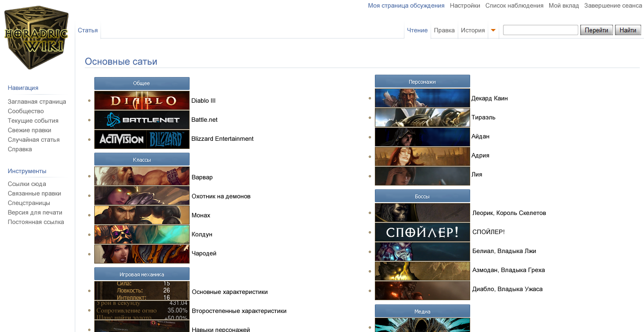This screenshot has height=332, width=644.
Task: Go to Заглавная страница in sidebar
Action: tap(37, 102)
